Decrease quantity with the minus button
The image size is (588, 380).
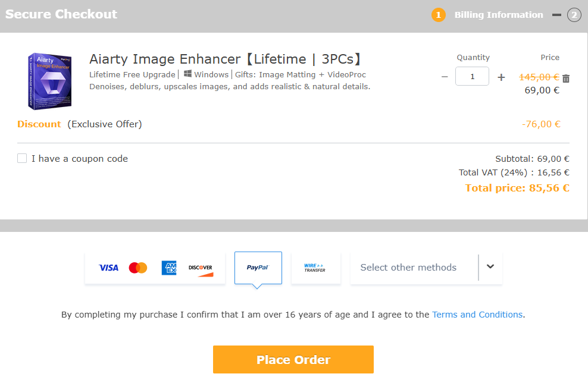point(445,77)
